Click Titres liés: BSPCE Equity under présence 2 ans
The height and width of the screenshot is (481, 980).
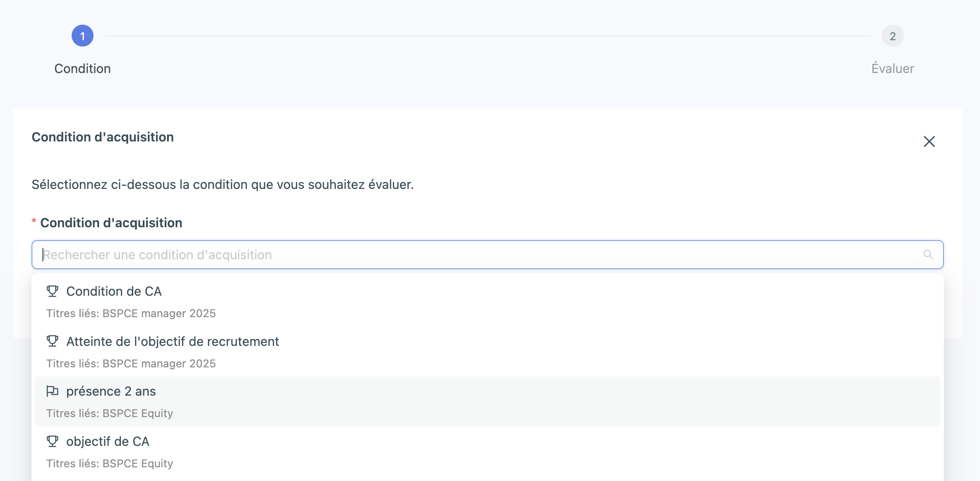click(x=109, y=413)
